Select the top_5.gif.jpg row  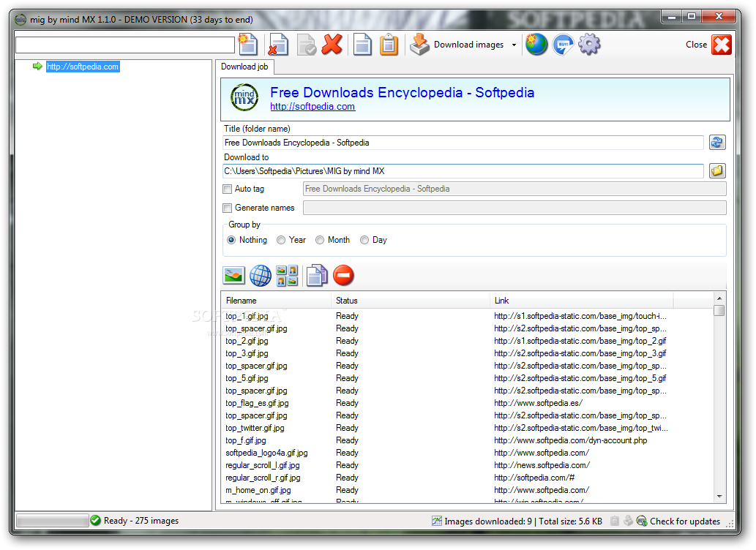coord(467,378)
